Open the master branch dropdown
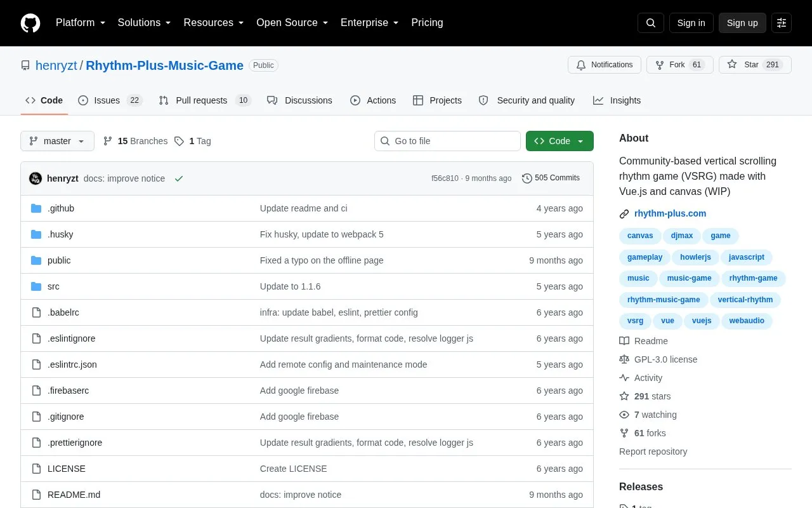 tap(57, 141)
